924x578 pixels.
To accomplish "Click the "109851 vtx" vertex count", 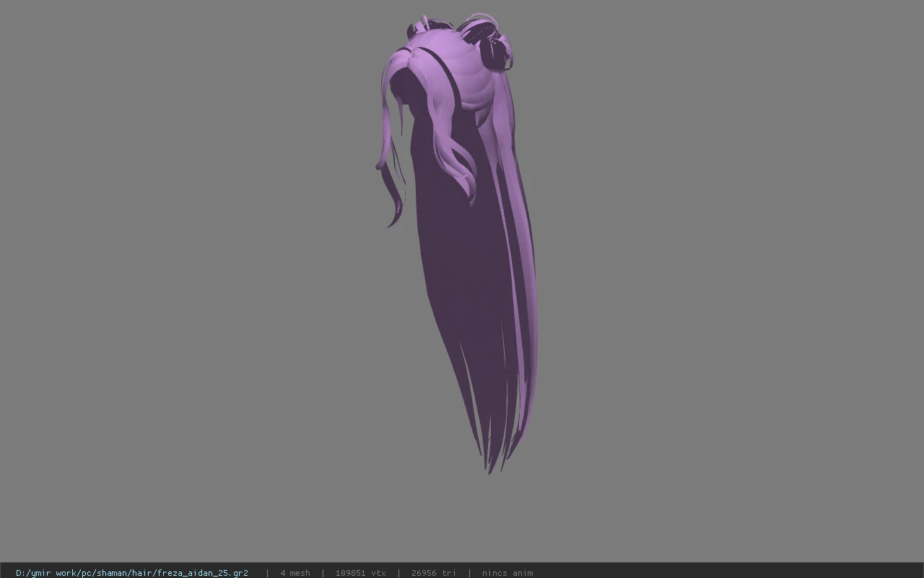I will pos(360,573).
